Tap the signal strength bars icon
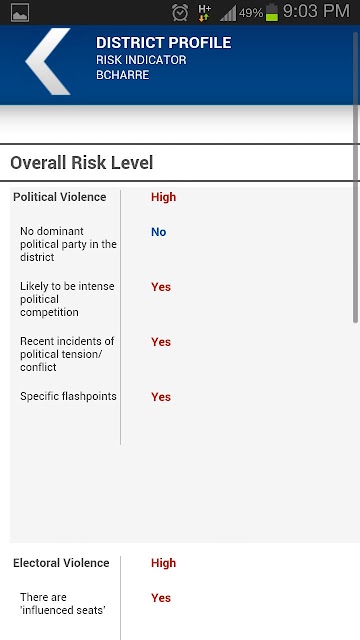Image resolution: width=360 pixels, height=640 pixels. [x=228, y=13]
